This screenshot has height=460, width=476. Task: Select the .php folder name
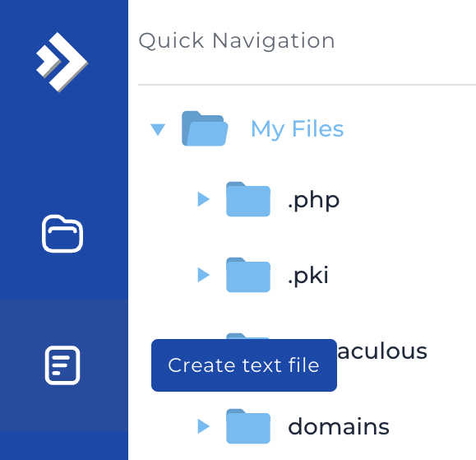(x=313, y=201)
